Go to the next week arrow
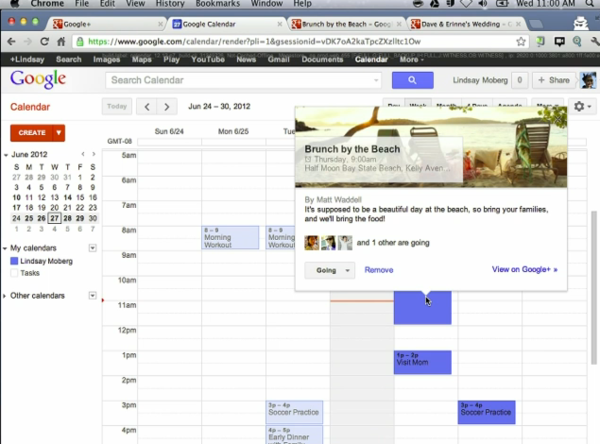 pos(167,106)
